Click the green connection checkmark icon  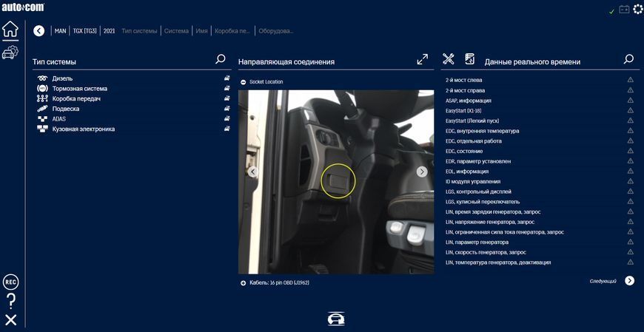coord(611,12)
